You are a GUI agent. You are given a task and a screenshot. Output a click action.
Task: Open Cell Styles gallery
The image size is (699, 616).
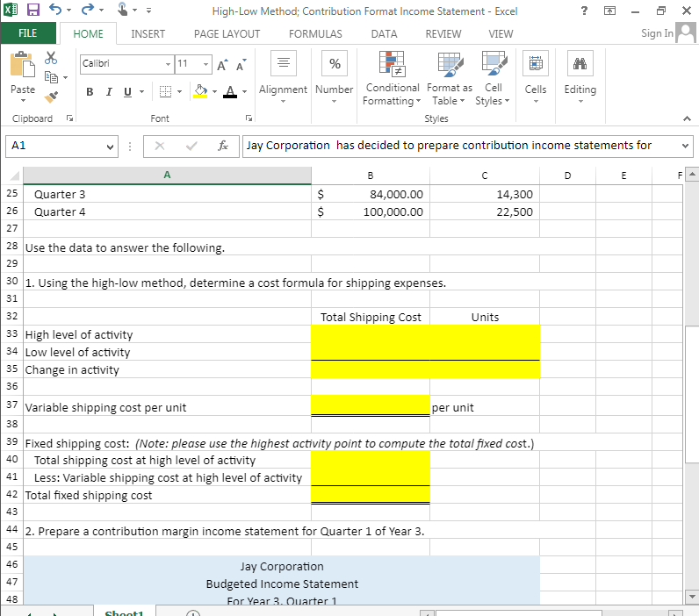coord(493,78)
